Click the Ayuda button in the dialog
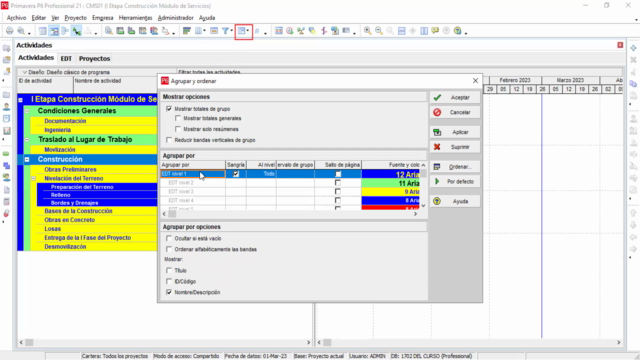Image resolution: width=640 pixels, height=360 pixels. pyautogui.click(x=455, y=201)
